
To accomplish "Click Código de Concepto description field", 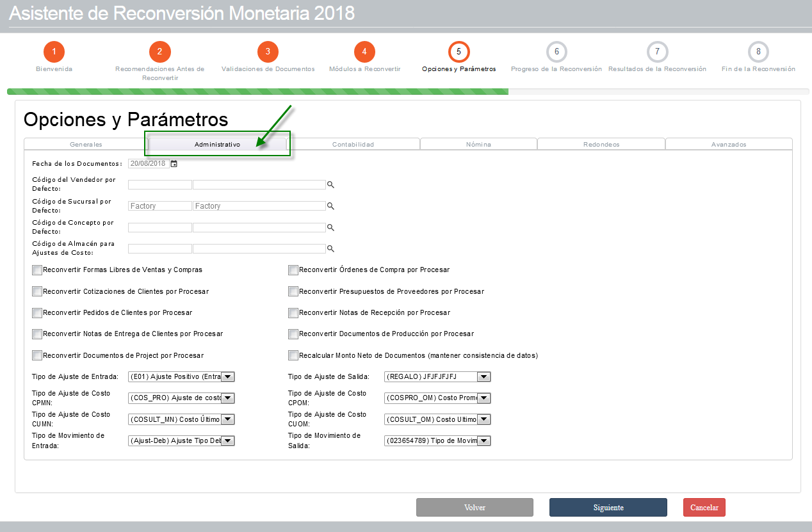I will (259, 227).
